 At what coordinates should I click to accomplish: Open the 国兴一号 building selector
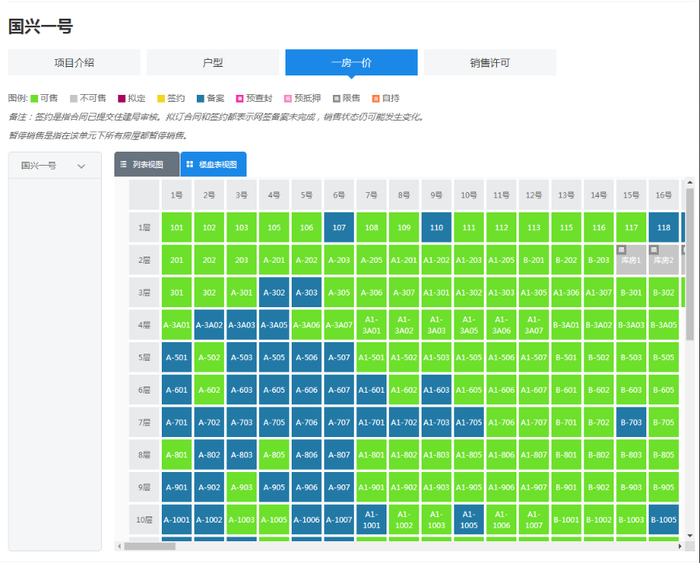click(x=55, y=166)
